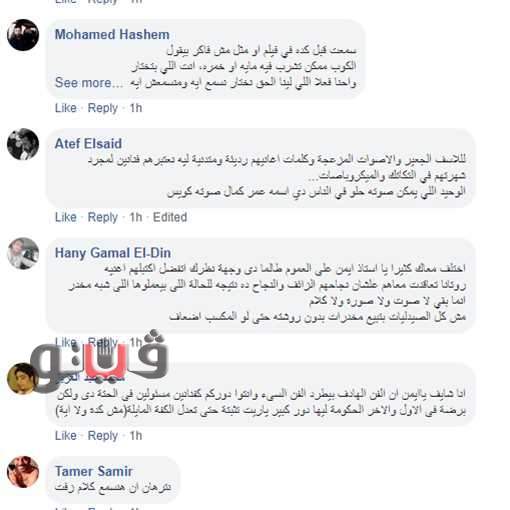Open Tamer Samir's name link
Image resolution: width=510 pixels, height=510 pixels.
pos(94,472)
